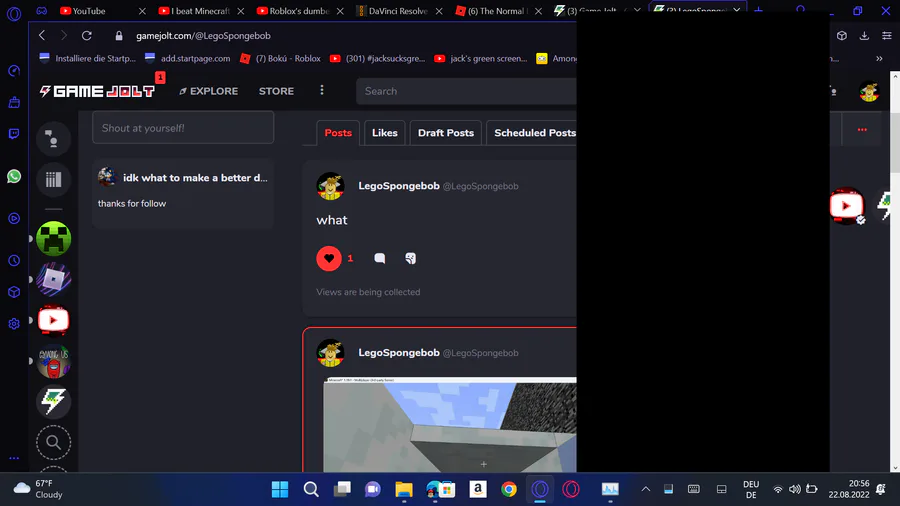Toggle the heart like on 'what' post
The height and width of the screenshot is (506, 900).
329,259
